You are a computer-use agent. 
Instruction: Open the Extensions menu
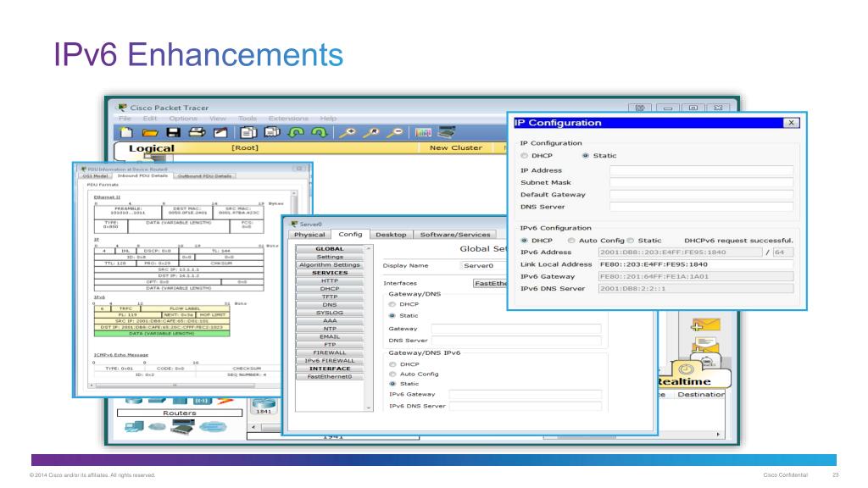(x=288, y=119)
